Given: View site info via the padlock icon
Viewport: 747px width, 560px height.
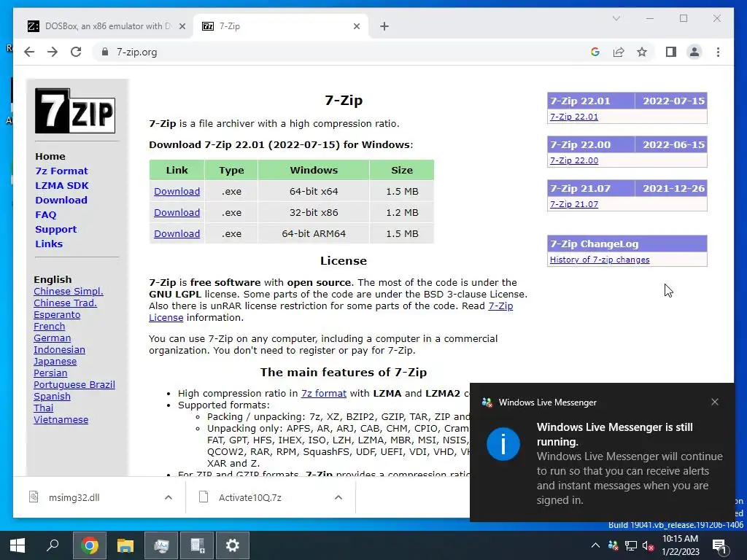Looking at the screenshot, I should point(105,52).
